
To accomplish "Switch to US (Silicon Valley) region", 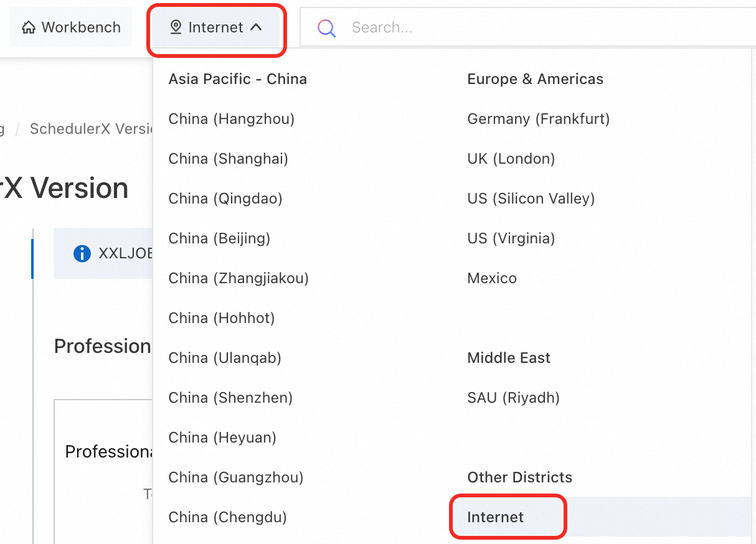I will tap(531, 198).
